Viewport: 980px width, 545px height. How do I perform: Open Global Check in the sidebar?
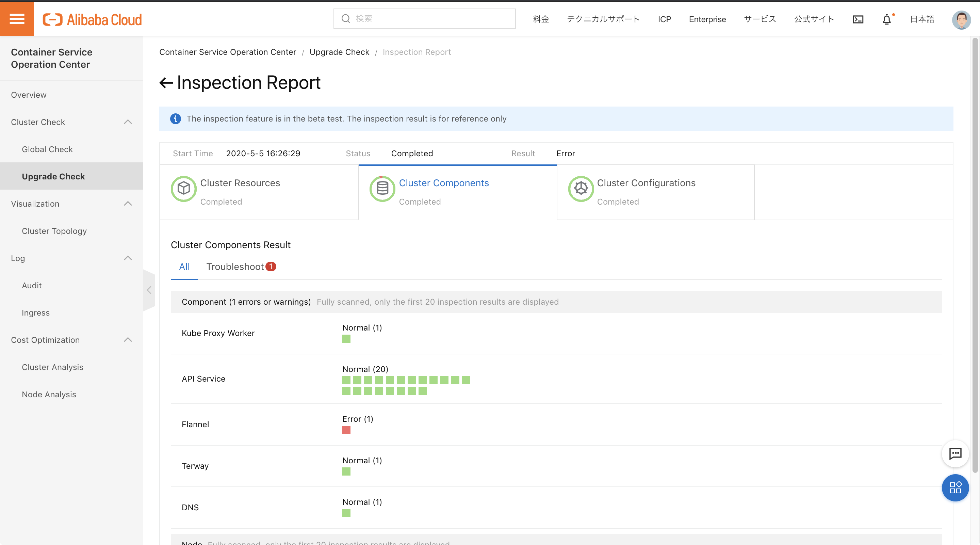tap(47, 149)
